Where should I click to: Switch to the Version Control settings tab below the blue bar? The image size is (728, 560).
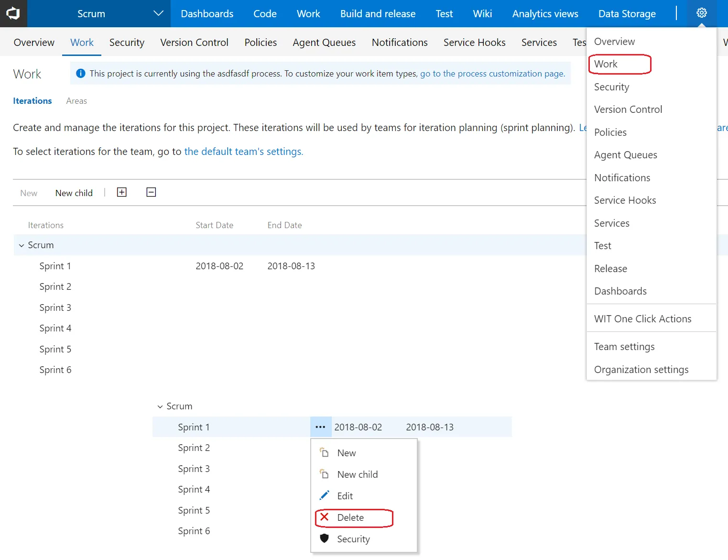pyautogui.click(x=194, y=43)
